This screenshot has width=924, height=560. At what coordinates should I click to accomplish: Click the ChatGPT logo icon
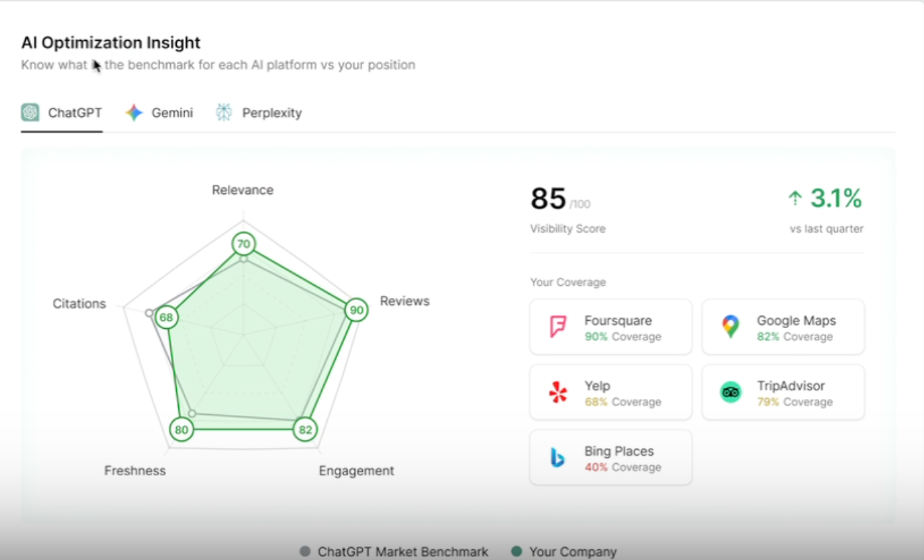point(30,113)
